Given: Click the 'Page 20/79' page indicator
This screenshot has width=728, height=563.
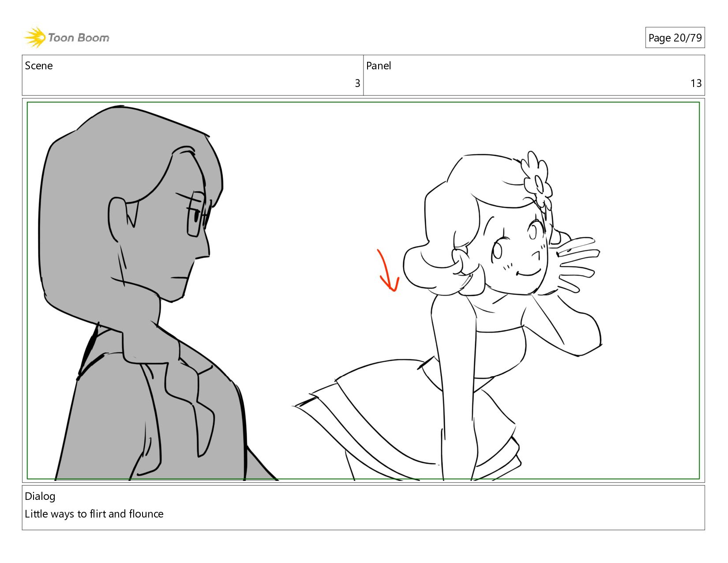Looking at the screenshot, I should pyautogui.click(x=675, y=38).
